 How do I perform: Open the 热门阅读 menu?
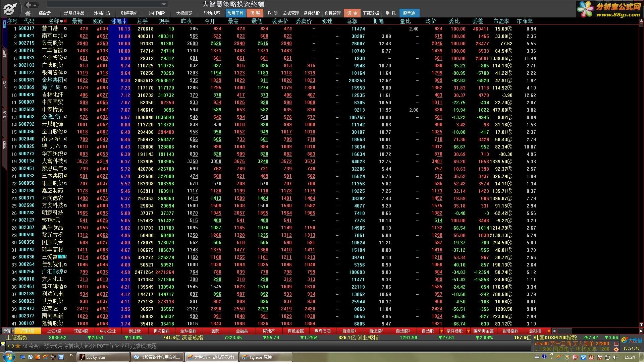157,13
